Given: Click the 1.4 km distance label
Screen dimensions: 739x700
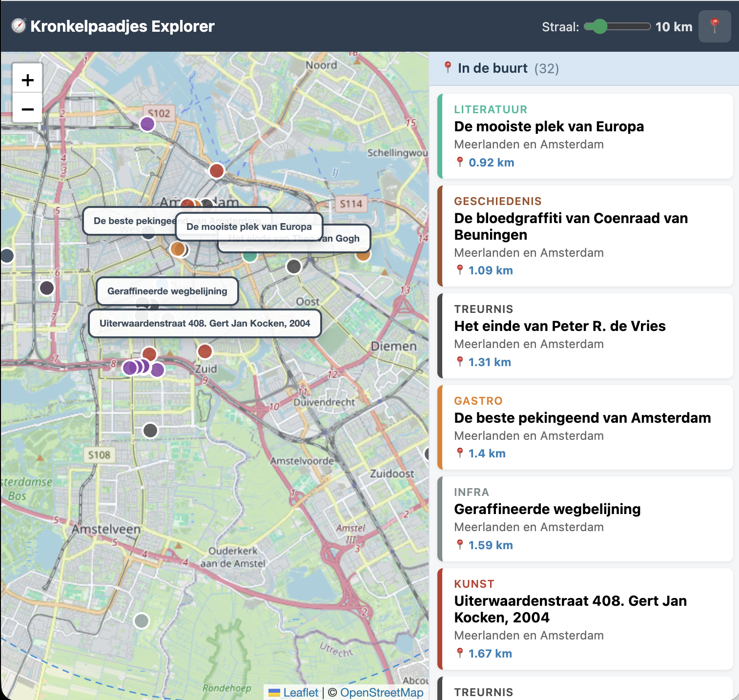Looking at the screenshot, I should (x=487, y=453).
